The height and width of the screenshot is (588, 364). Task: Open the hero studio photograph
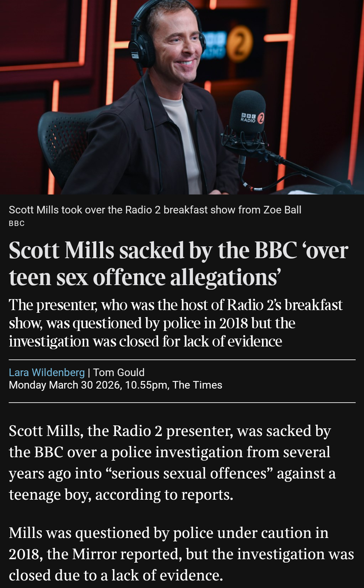pos(182,97)
